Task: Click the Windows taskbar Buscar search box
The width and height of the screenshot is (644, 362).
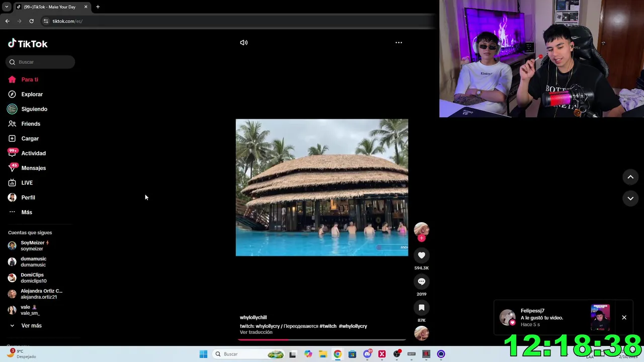Action: point(249,354)
